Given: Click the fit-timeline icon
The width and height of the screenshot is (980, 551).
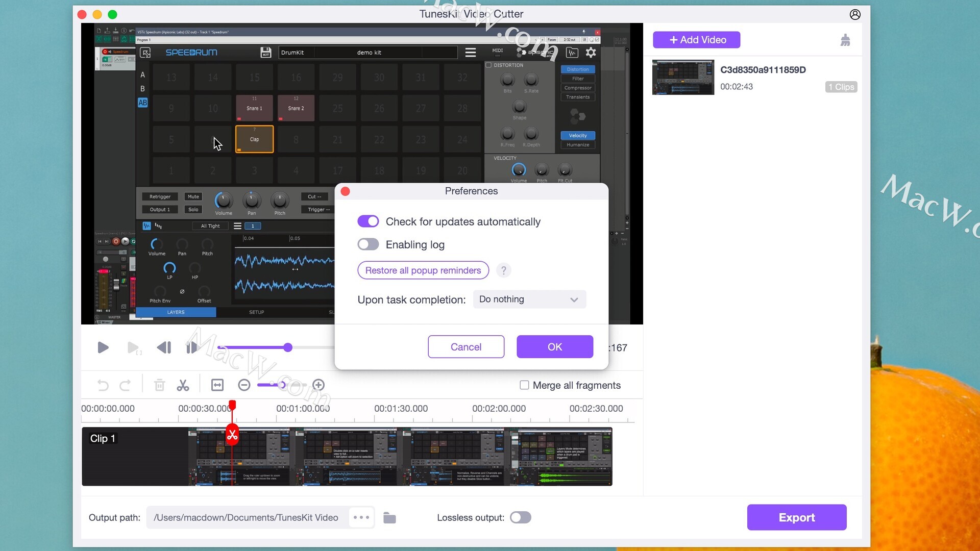Looking at the screenshot, I should click(217, 385).
